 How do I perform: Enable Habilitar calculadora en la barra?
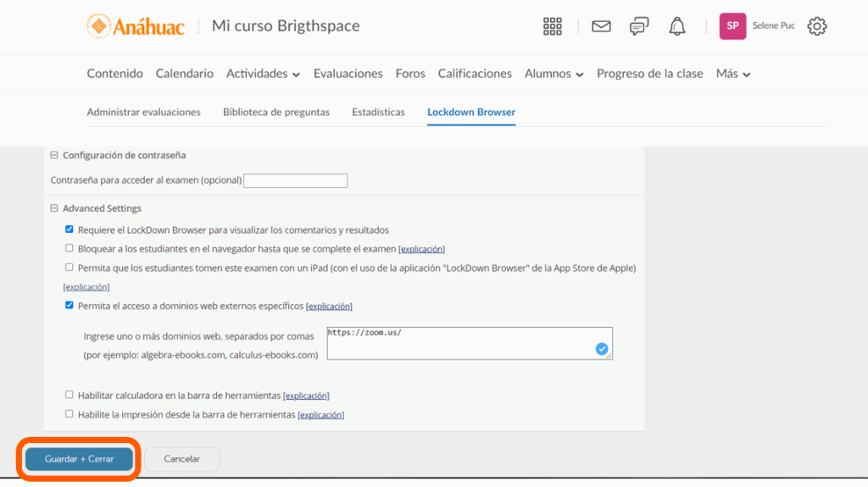point(70,395)
